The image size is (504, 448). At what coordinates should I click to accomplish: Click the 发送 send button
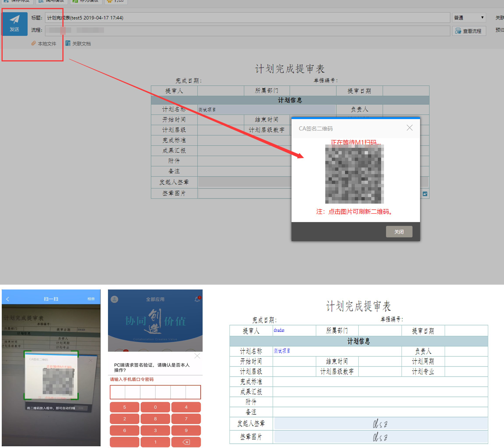(14, 24)
